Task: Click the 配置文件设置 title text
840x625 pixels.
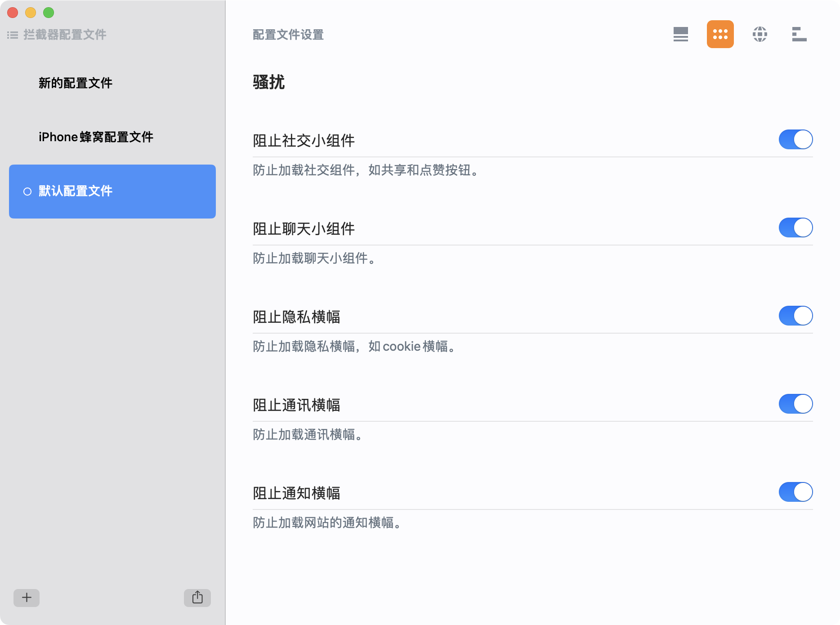Action: tap(288, 35)
